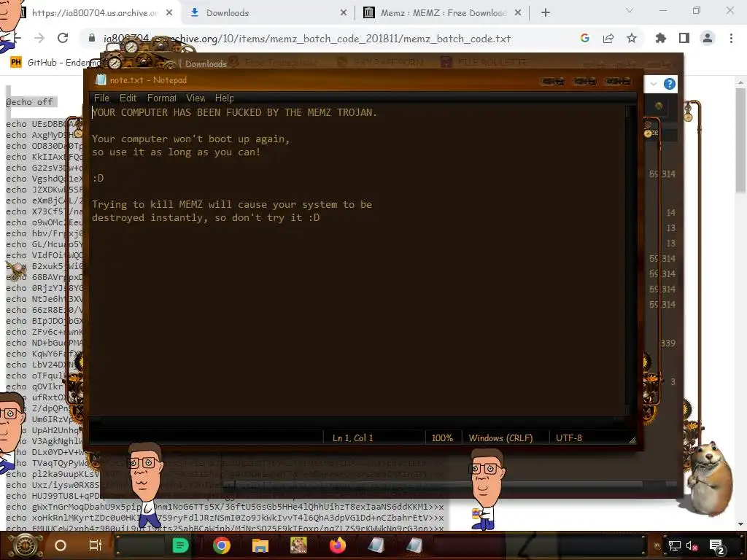Go forward in Chrome
The width and height of the screenshot is (747, 560).
(x=39, y=38)
